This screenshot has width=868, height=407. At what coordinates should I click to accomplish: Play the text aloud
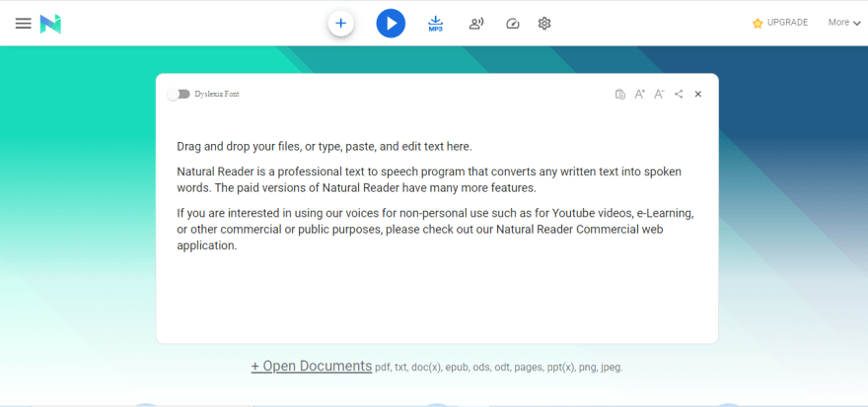click(x=391, y=24)
